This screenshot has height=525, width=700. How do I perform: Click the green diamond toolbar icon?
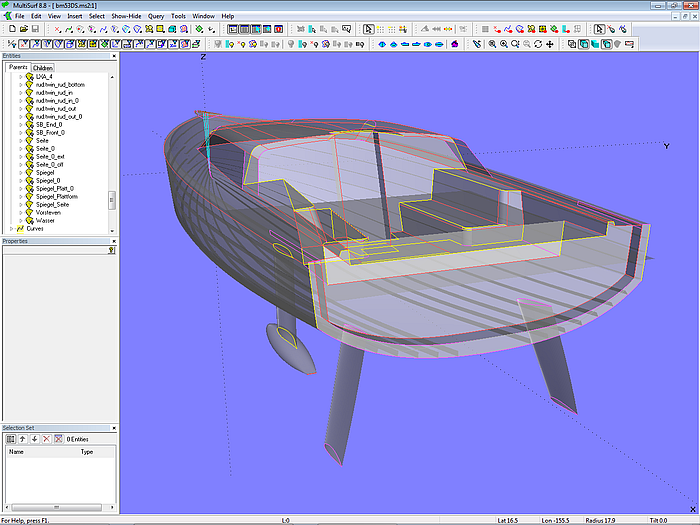(199, 29)
